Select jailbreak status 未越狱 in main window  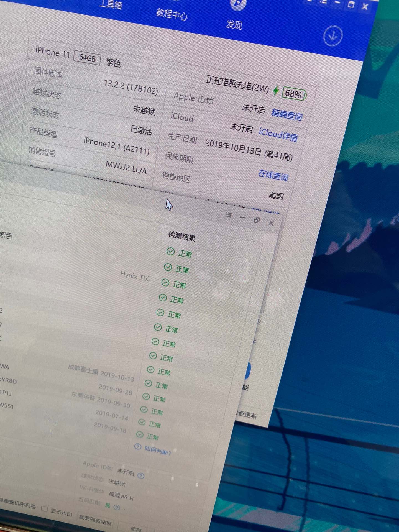pos(144,110)
